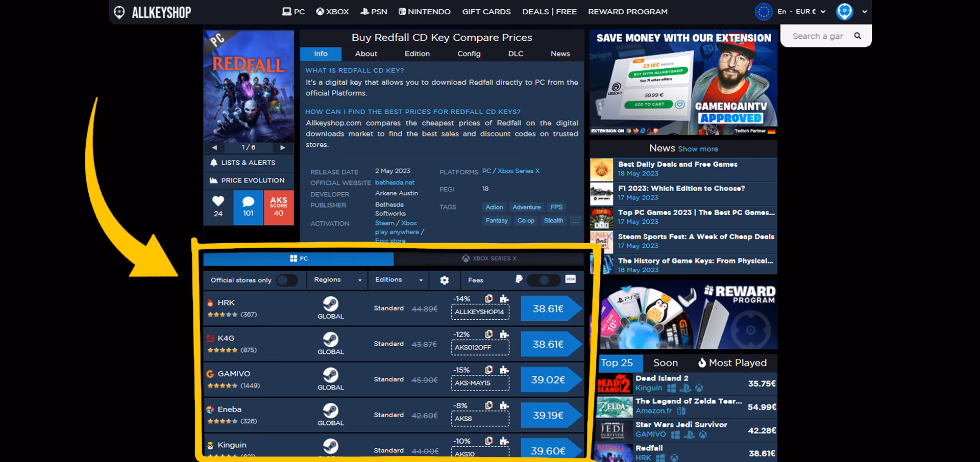Viewport: 980px width, 462px height.
Task: Select the Xbox Series X price tab
Action: 489,259
